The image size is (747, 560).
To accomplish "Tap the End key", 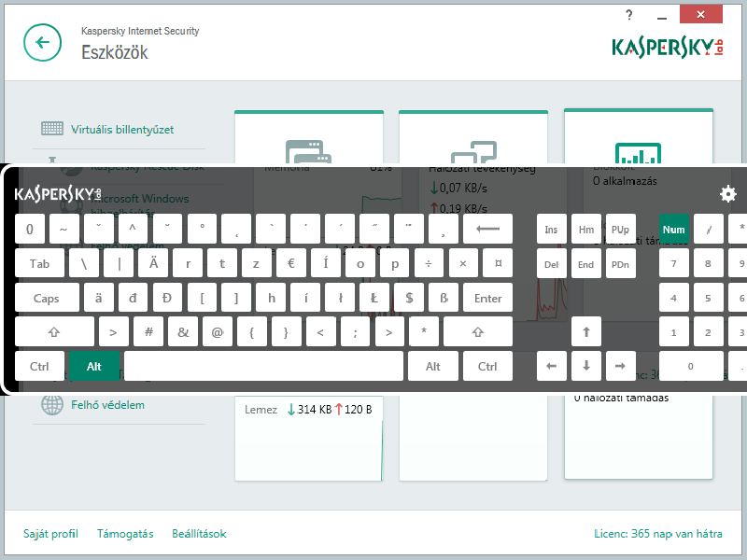I will point(586,263).
